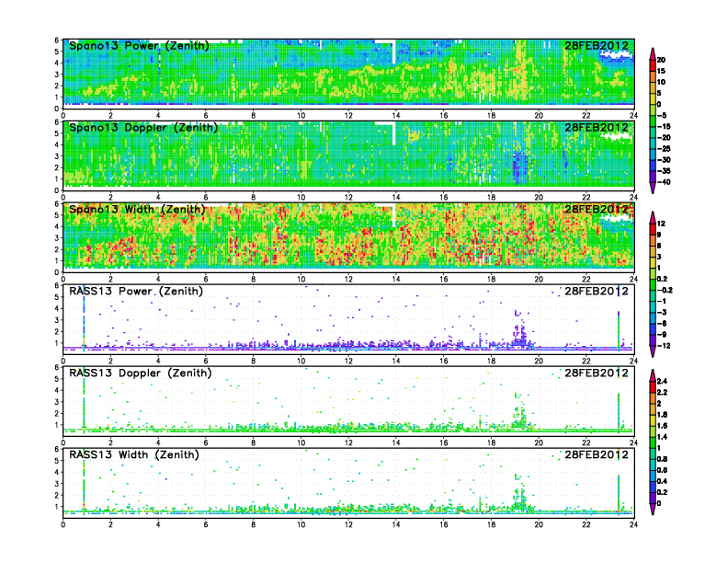Viewport: 728px width, 563px height.
Task: Click the -25 colorbar label
Action: [664, 149]
